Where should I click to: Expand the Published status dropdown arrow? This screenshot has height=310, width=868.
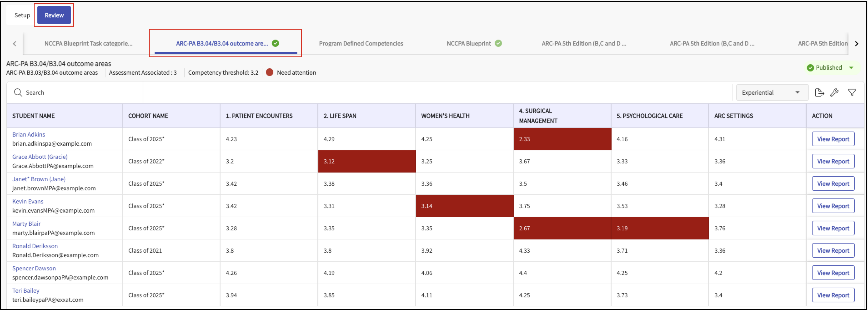(851, 68)
